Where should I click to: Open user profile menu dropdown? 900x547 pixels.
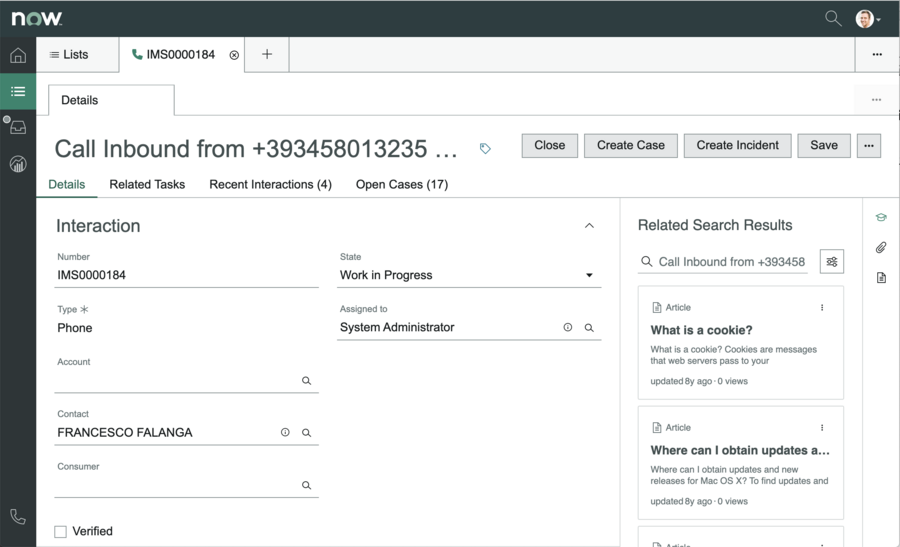[868, 19]
